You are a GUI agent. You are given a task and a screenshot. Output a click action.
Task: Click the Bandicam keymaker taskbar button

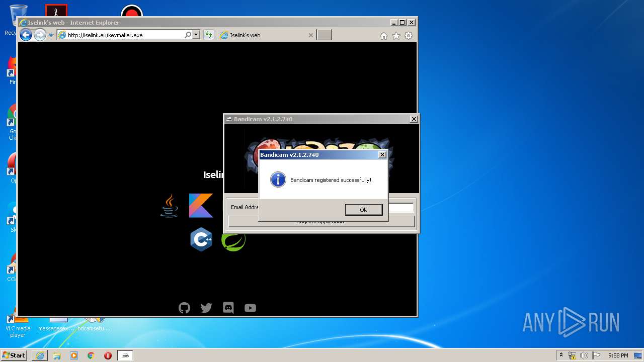coord(125,355)
